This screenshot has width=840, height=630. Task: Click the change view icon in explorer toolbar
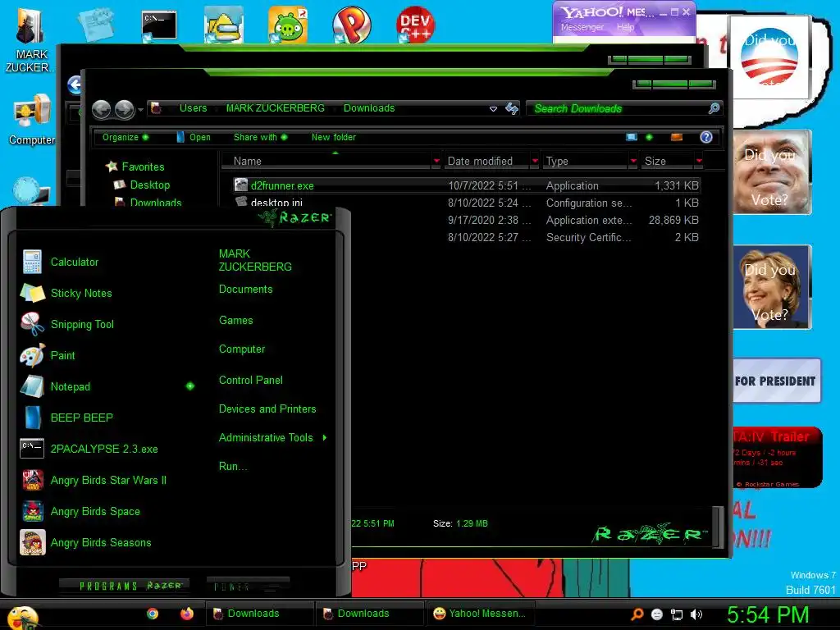632,137
